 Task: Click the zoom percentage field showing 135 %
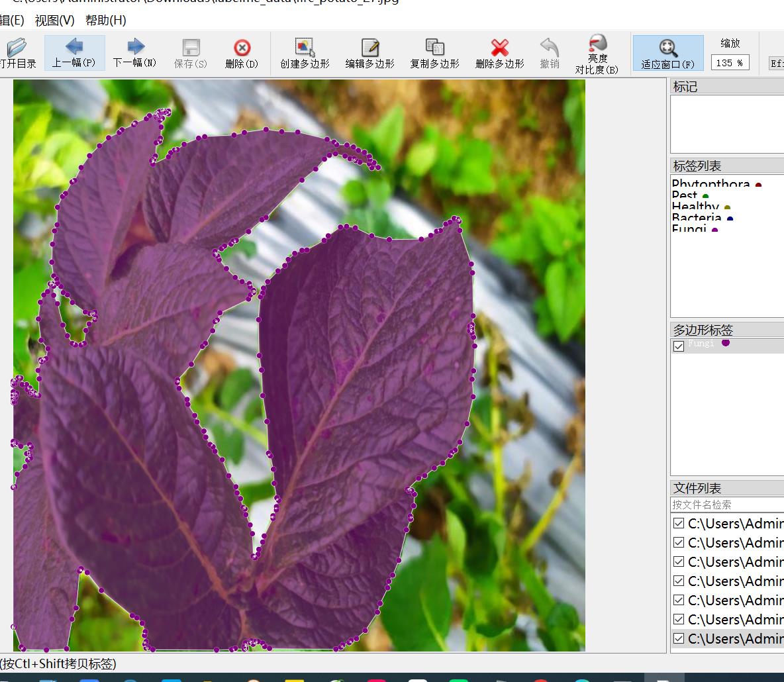click(730, 63)
